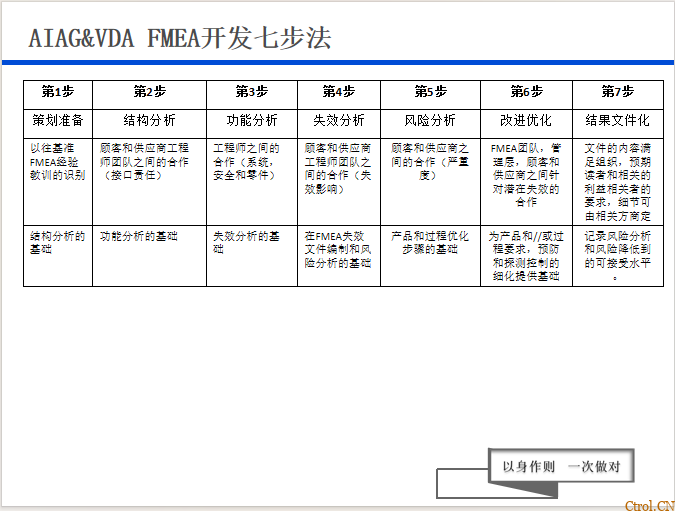
Task: Click the cell '策划准备'
Action: [x=58, y=124]
